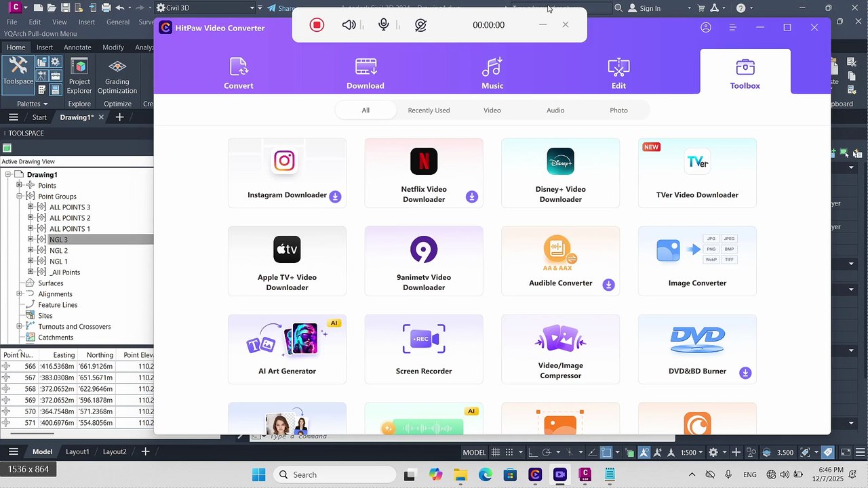The image size is (868, 488).
Task: Go to the Music section in HitPaw
Action: (x=492, y=73)
